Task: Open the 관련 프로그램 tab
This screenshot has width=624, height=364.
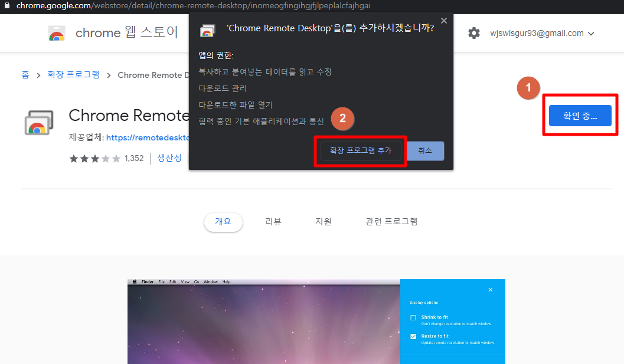Action: pyautogui.click(x=391, y=222)
